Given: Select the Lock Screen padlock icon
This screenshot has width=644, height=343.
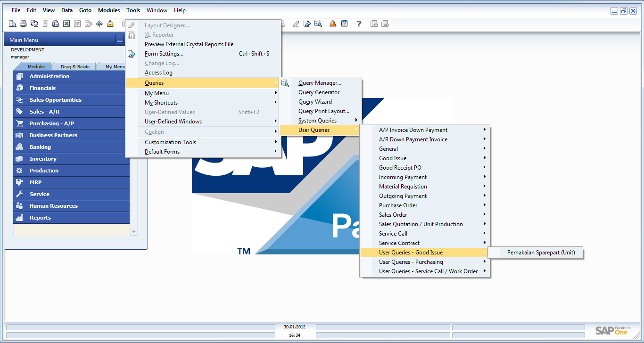Looking at the screenshot, I should (109, 24).
